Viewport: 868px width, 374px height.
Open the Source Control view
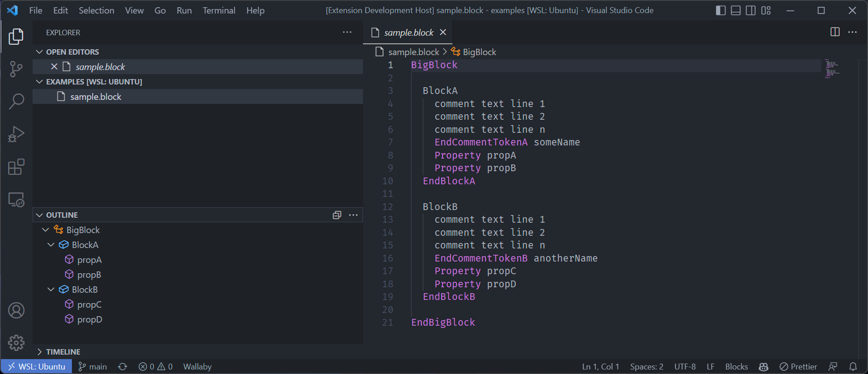click(x=16, y=69)
